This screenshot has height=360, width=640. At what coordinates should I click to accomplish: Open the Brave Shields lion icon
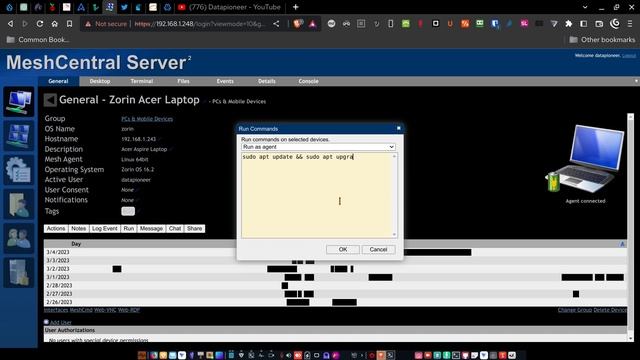[298, 24]
